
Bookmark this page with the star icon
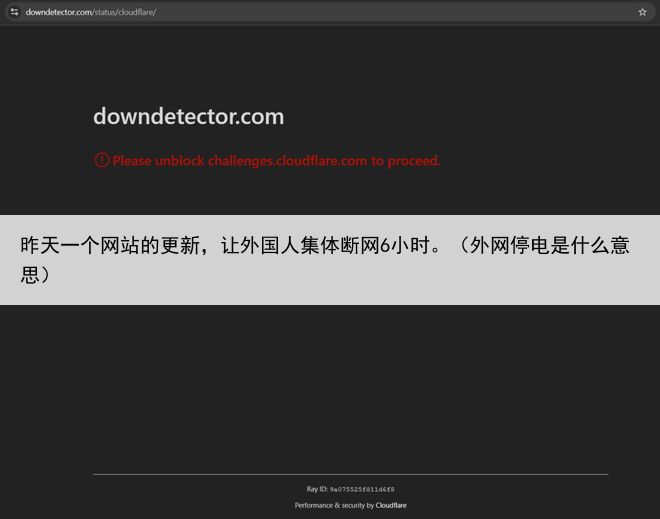(x=642, y=12)
